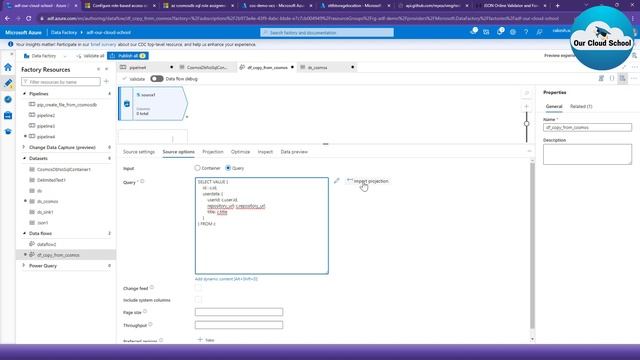The image size is (640, 360).
Task: Expand the Power Query section
Action: tap(24, 266)
